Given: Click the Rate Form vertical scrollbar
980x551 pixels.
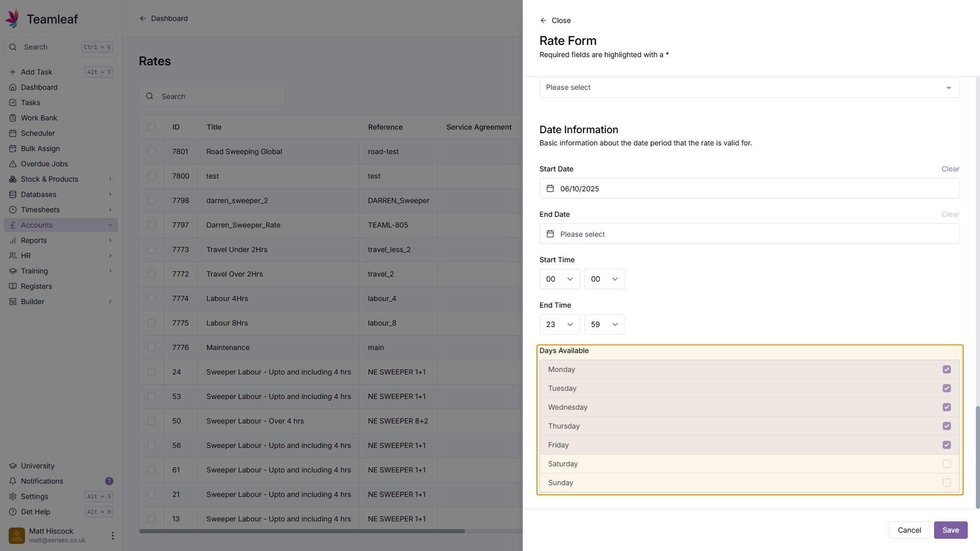Looking at the screenshot, I should 977,457.
